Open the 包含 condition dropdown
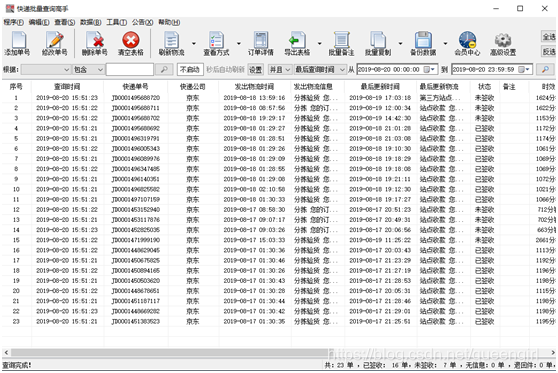Image resolution: width=558 pixels, height=373 pixels. click(x=88, y=69)
